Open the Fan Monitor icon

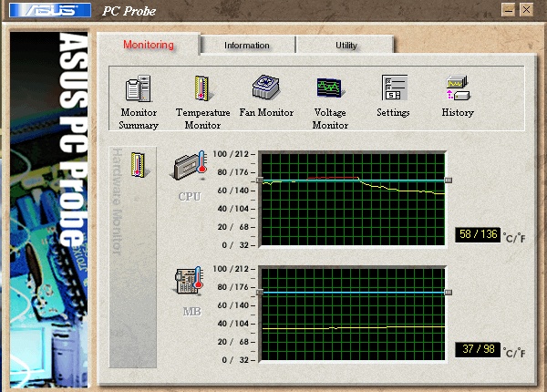pyautogui.click(x=266, y=88)
